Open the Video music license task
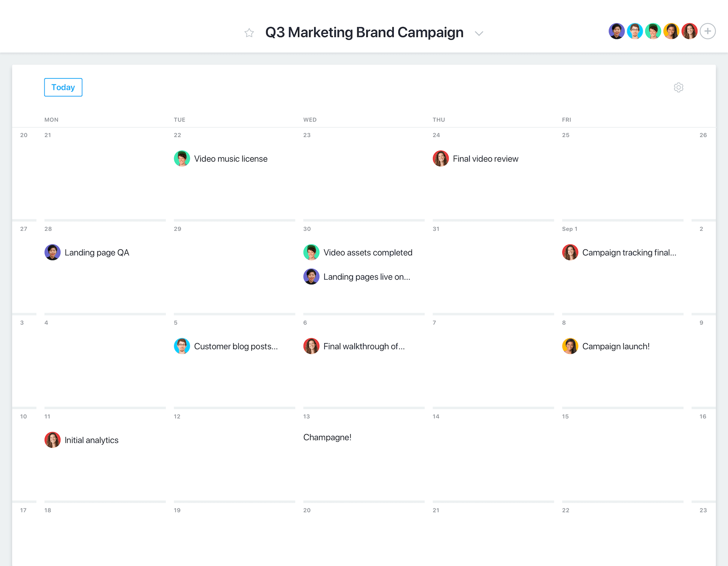The height and width of the screenshot is (566, 728). point(231,159)
